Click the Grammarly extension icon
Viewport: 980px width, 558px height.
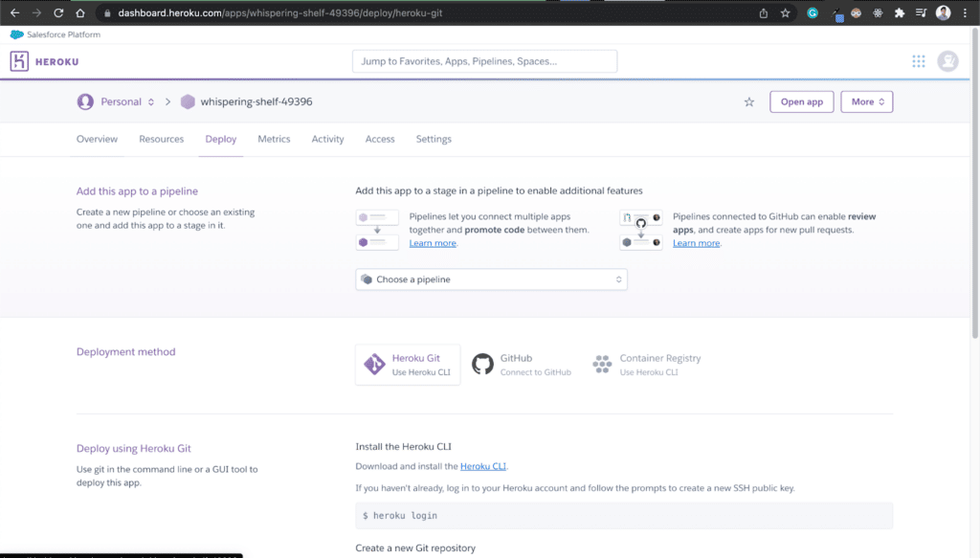coord(813,12)
